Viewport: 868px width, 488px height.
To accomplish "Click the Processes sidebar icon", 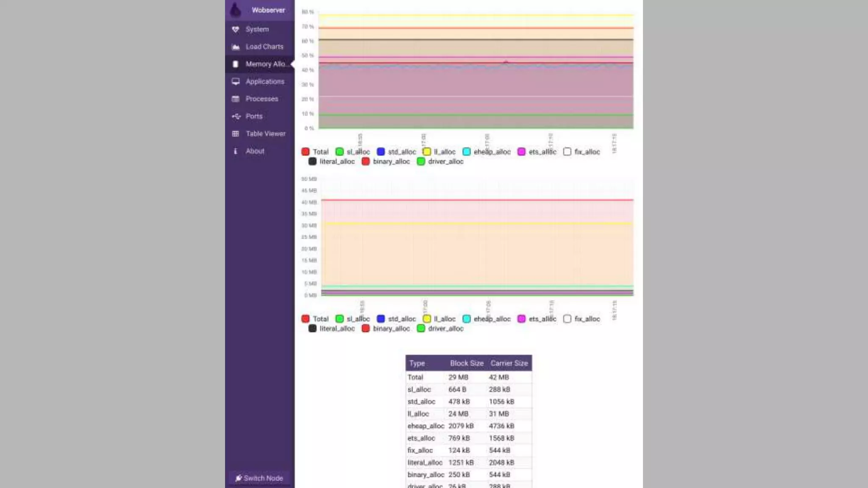I will [236, 99].
